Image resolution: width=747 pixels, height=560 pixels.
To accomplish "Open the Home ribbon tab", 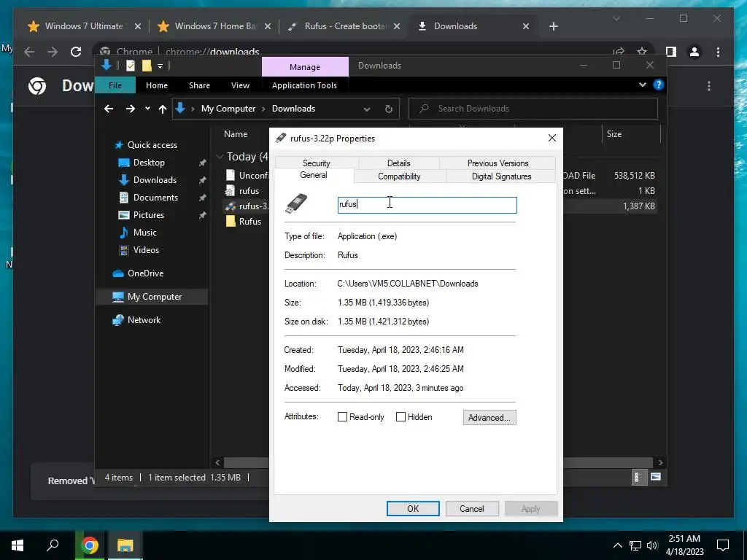I will click(x=157, y=85).
